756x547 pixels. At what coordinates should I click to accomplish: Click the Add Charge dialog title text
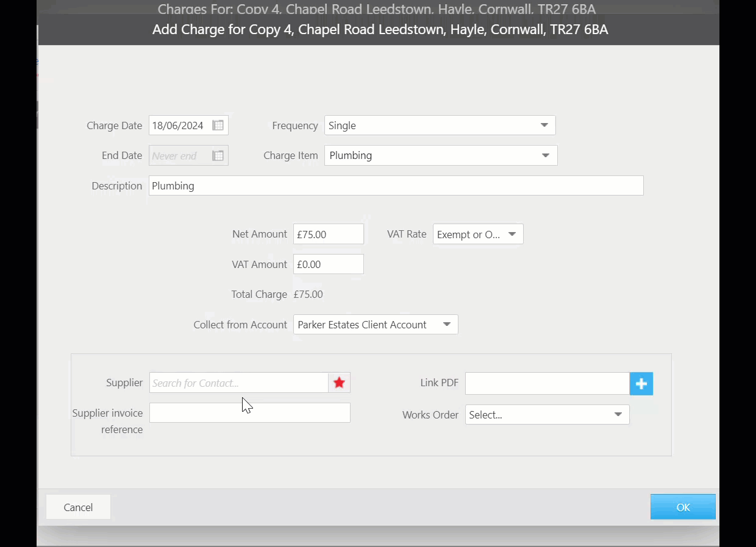[380, 29]
